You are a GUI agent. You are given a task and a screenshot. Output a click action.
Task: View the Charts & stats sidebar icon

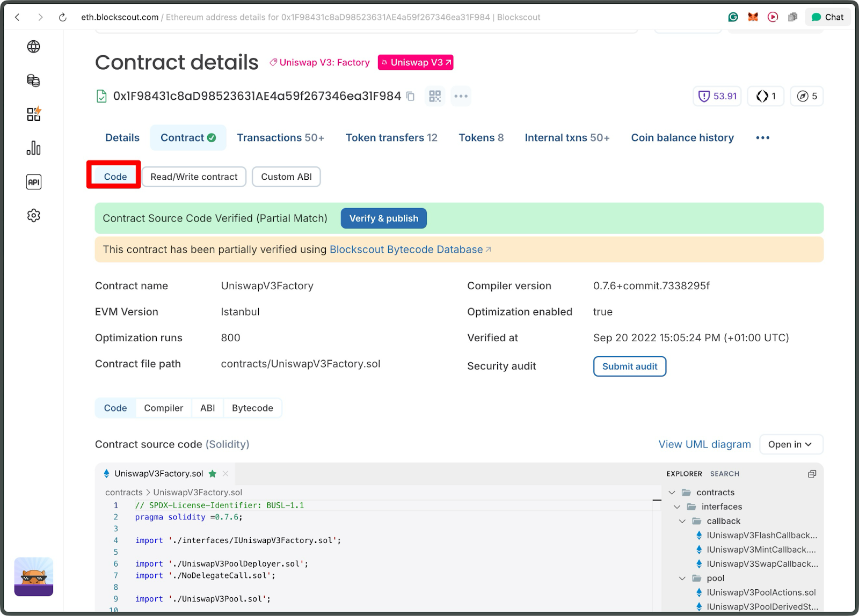point(34,149)
